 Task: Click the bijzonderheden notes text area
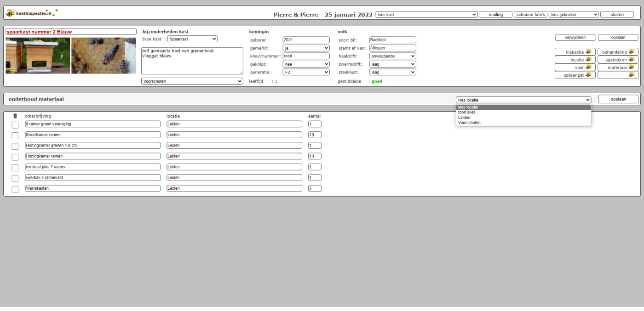click(192, 61)
